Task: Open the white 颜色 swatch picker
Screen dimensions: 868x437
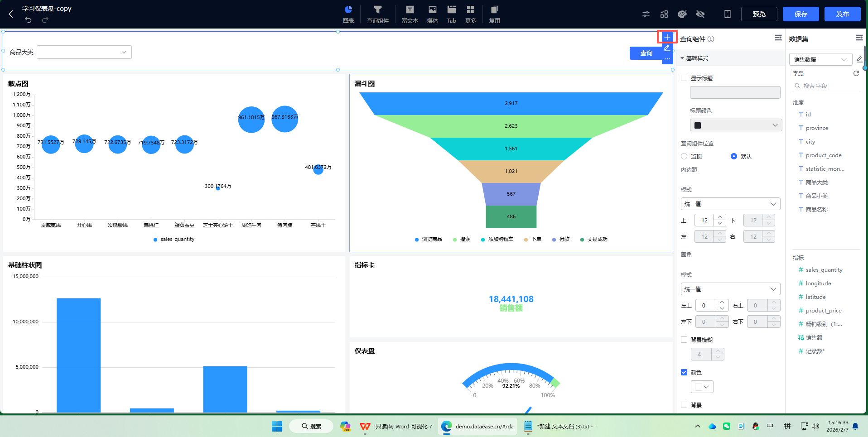Action: coord(702,387)
